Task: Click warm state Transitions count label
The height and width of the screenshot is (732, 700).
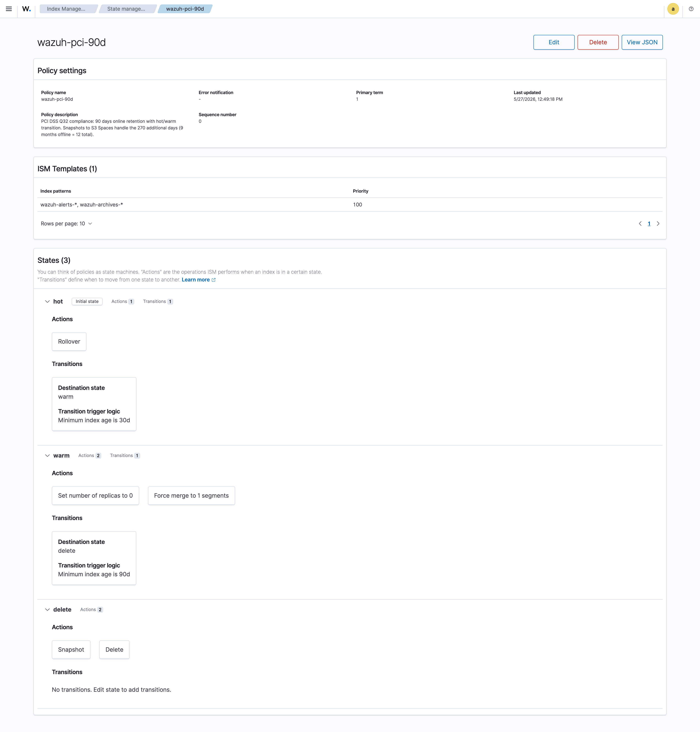Action: [x=125, y=456]
